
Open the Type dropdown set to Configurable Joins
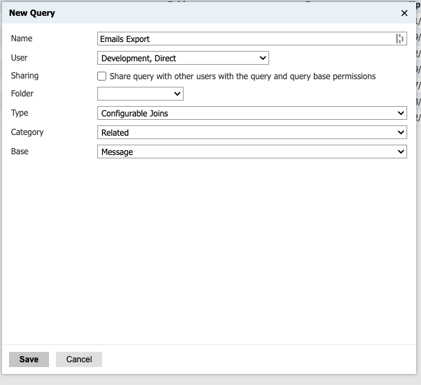[252, 113]
